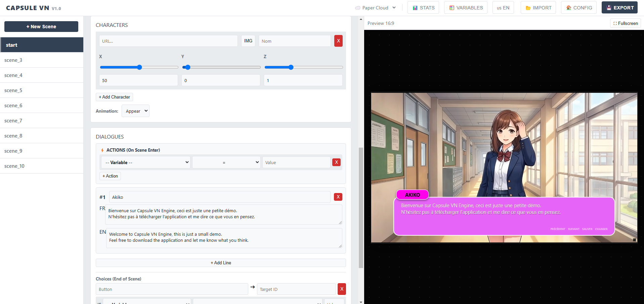644x304 pixels.
Task: Open scene_4 in the scene list
Action: click(x=42, y=75)
